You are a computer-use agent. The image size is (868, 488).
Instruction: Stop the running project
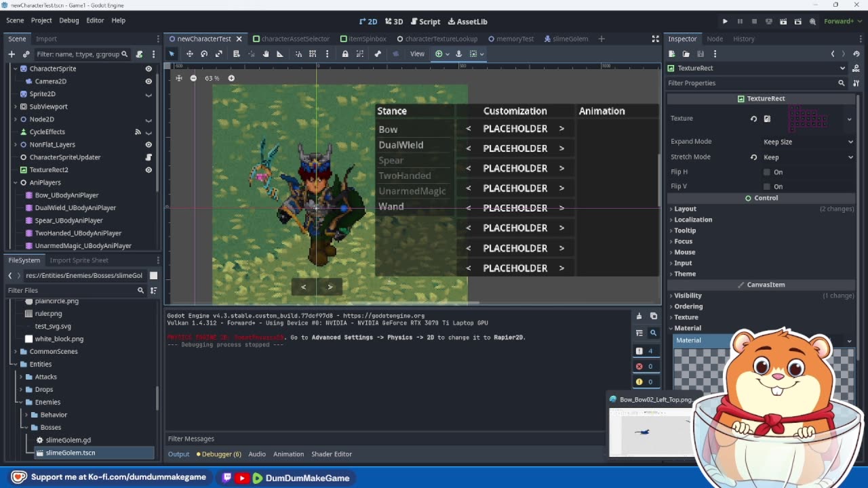point(754,21)
